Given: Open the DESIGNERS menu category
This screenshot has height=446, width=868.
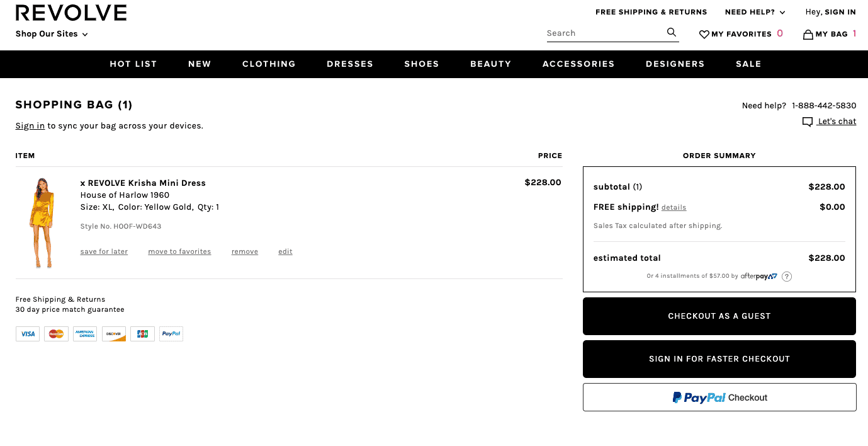Looking at the screenshot, I should [x=675, y=64].
